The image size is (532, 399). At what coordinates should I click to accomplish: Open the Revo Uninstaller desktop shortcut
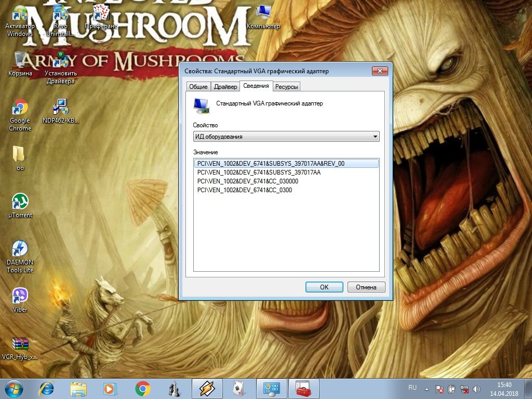(x=60, y=21)
